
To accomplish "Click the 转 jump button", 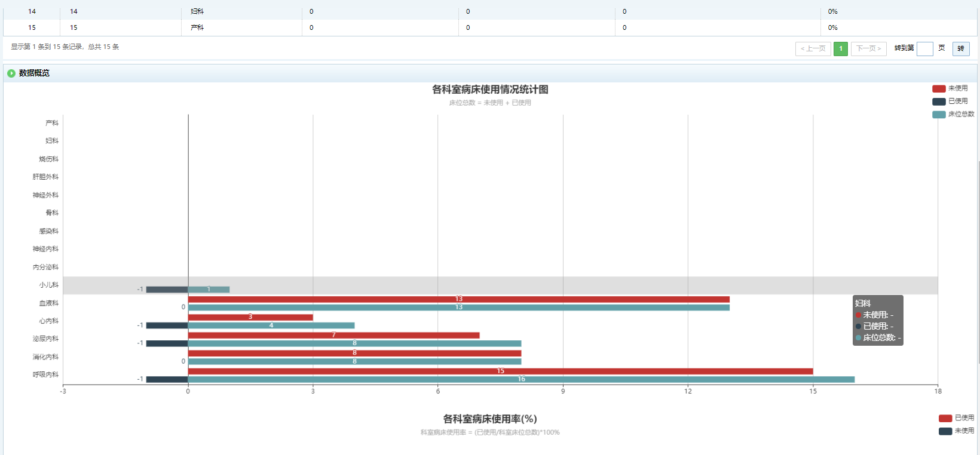I will [x=961, y=48].
